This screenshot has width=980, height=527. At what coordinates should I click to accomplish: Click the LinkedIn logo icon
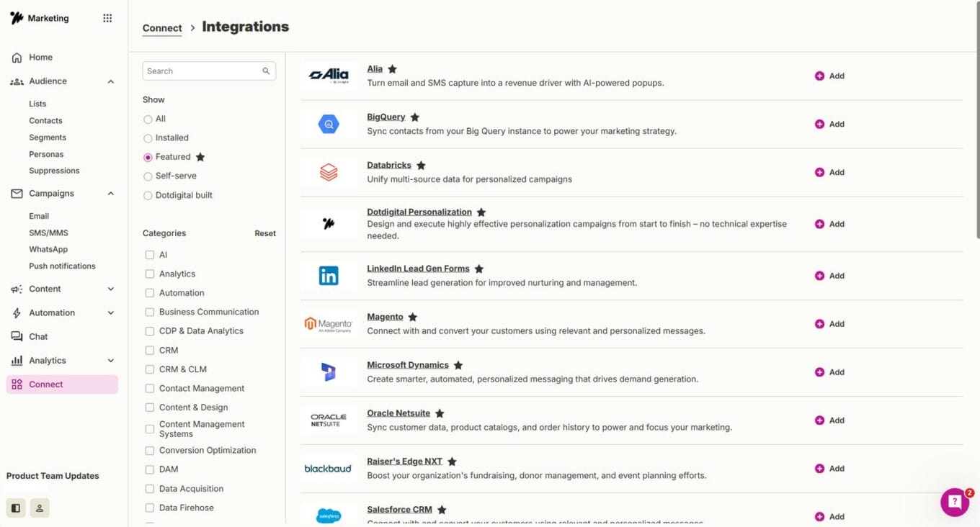click(329, 276)
